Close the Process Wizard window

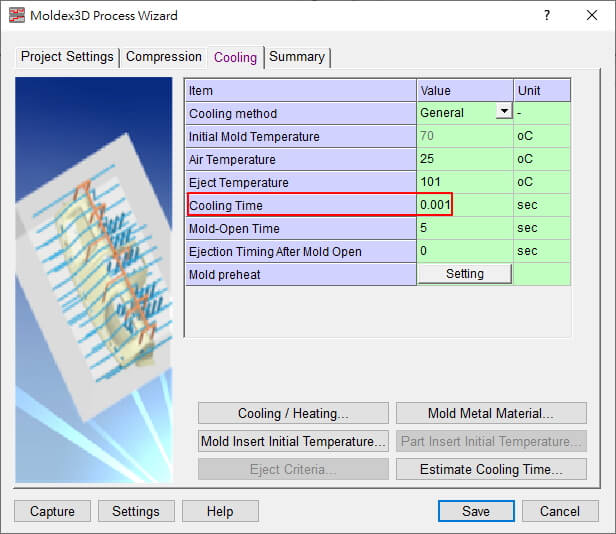592,15
